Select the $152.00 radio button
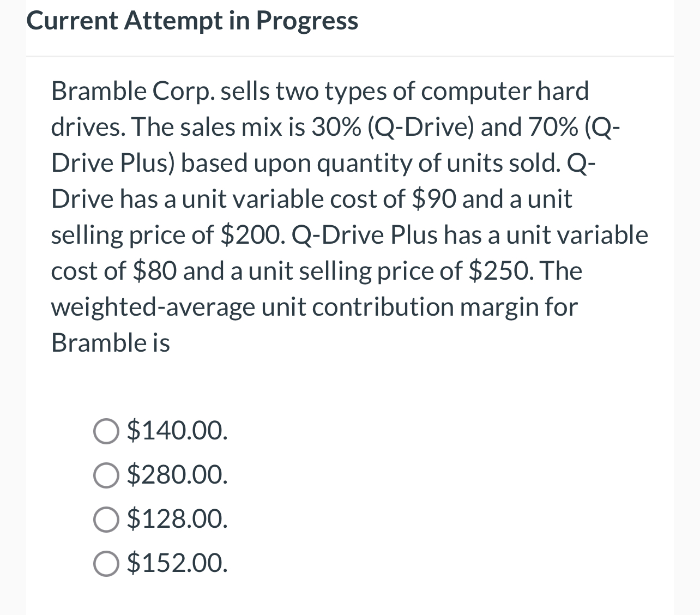This screenshot has height=615, width=700. click(107, 563)
